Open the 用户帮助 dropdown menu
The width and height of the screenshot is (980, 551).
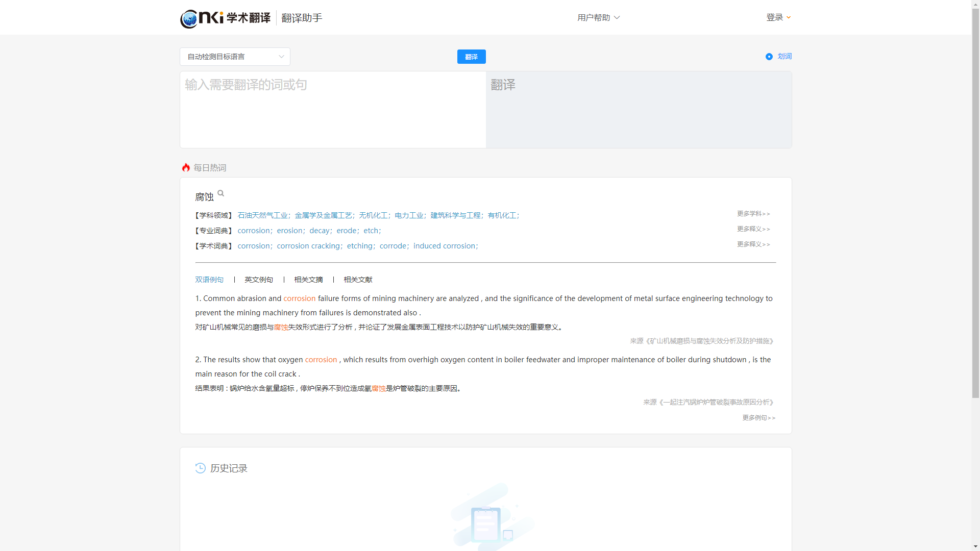(598, 17)
